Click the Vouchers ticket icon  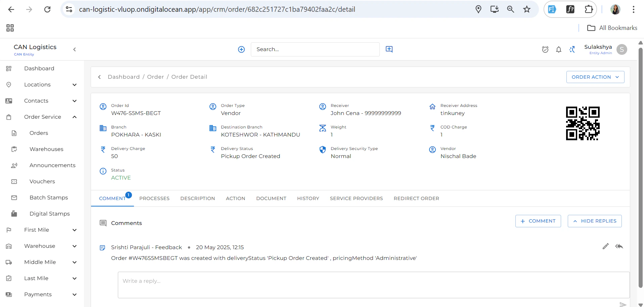[14, 182]
